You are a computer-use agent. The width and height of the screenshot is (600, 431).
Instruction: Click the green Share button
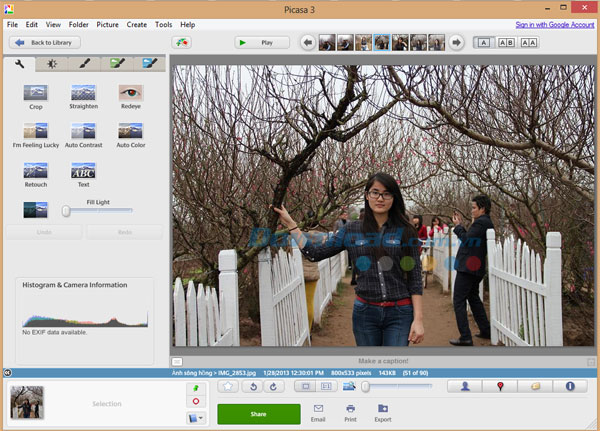[x=258, y=413]
